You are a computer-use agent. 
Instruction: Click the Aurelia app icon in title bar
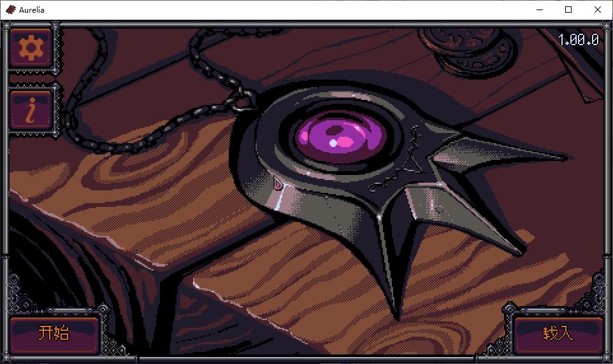11,10
